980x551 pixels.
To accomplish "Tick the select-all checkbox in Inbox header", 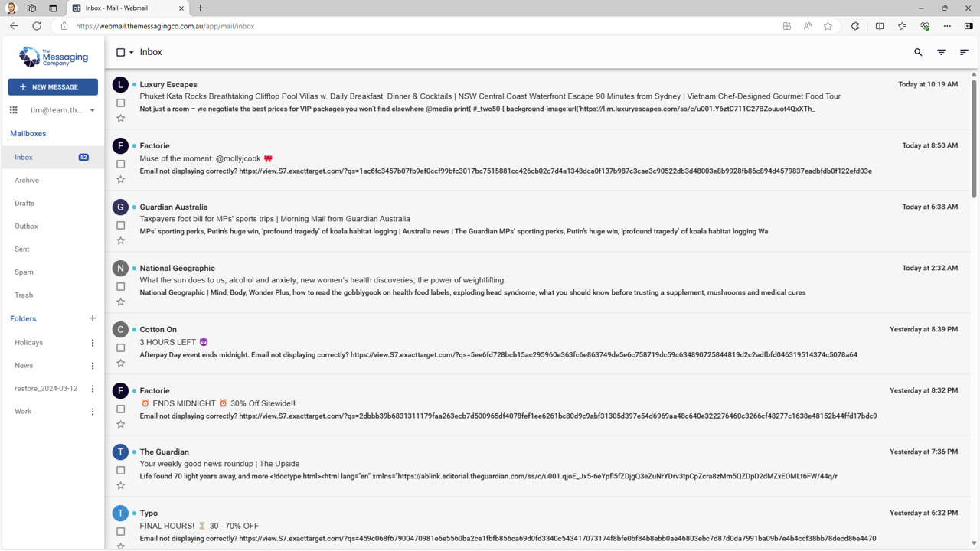I will 120,52.
